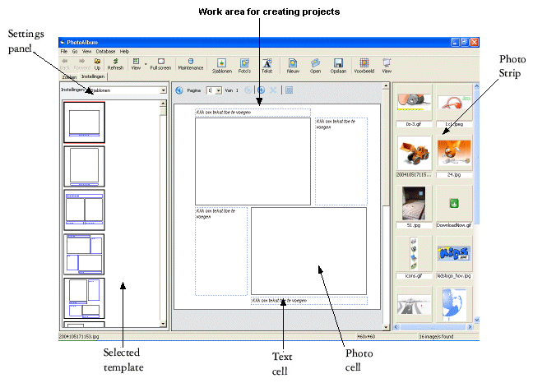Open the Foto's toolbar button

pos(244,63)
